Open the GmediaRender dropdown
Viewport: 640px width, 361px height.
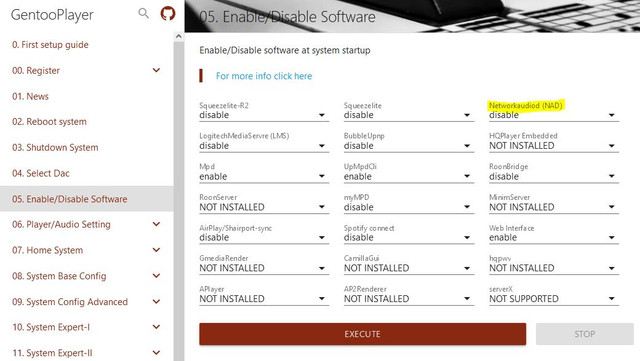tap(264, 268)
